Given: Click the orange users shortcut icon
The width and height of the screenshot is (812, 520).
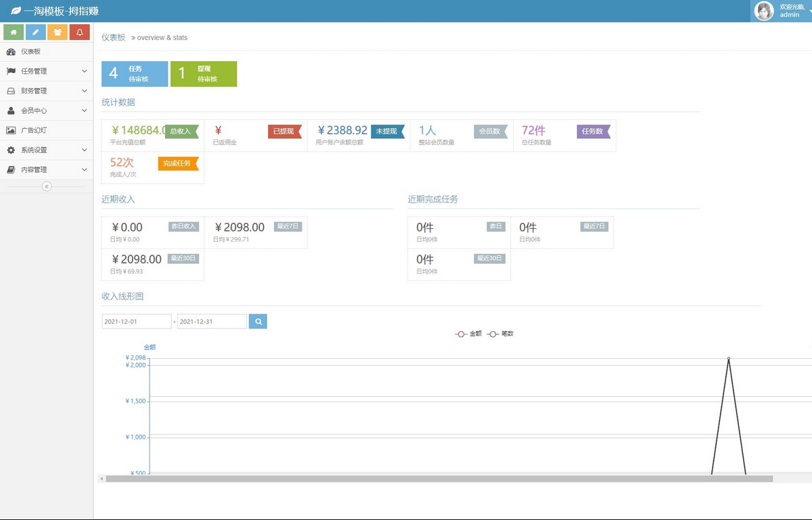Looking at the screenshot, I should (x=58, y=32).
